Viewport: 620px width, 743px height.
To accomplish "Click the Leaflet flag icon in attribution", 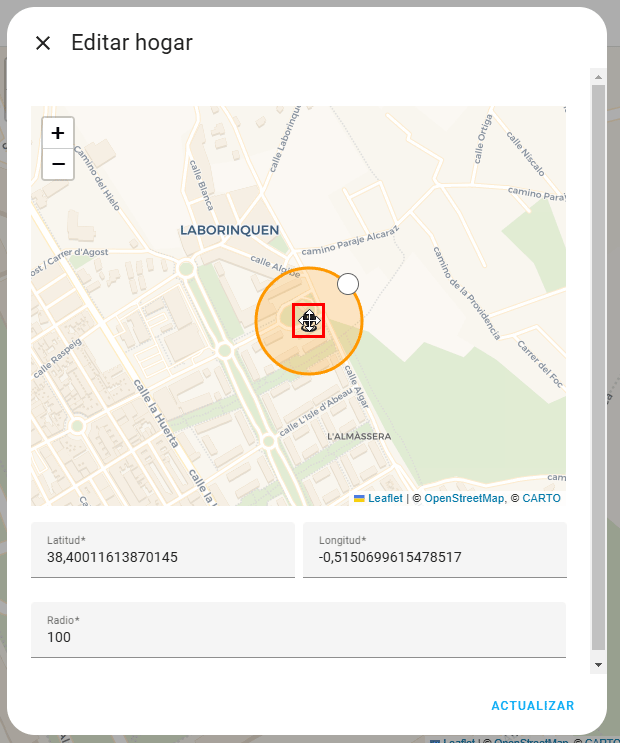I will pos(359,498).
